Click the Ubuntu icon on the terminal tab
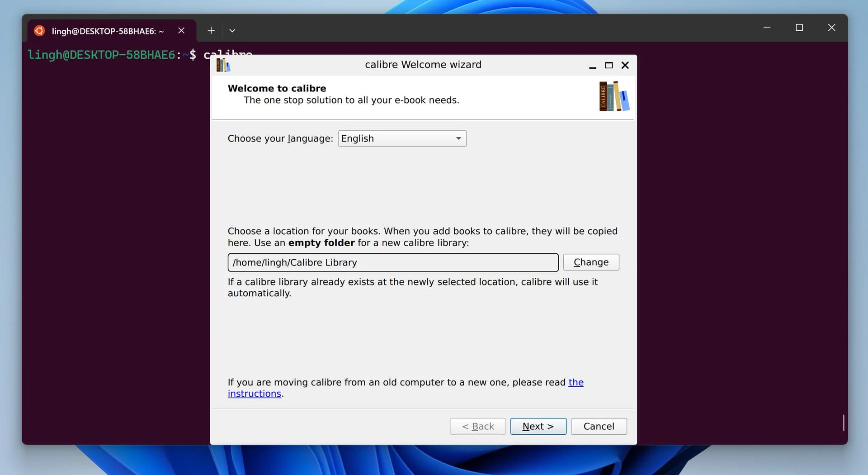Screen dimensions: 868x475 tap(40, 31)
